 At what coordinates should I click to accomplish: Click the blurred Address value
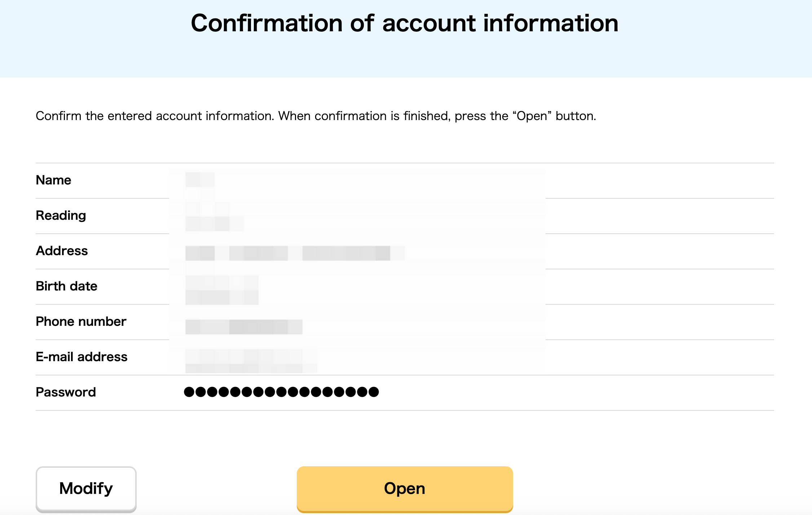294,253
